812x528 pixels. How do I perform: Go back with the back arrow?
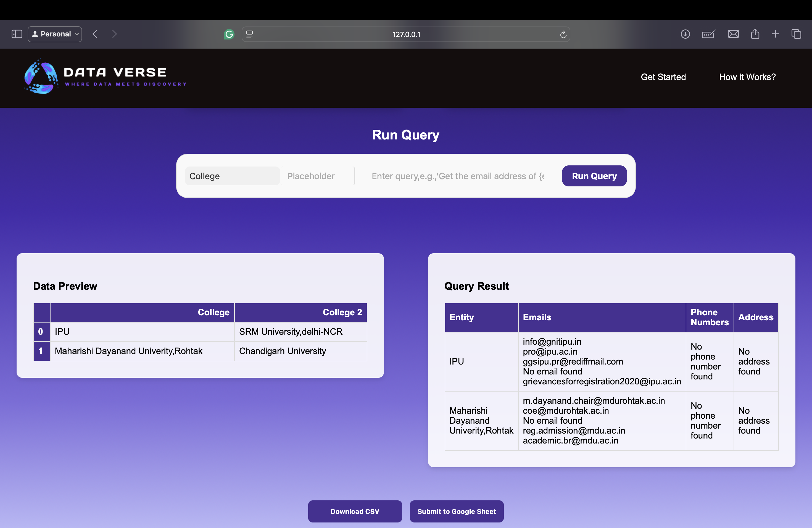point(95,34)
